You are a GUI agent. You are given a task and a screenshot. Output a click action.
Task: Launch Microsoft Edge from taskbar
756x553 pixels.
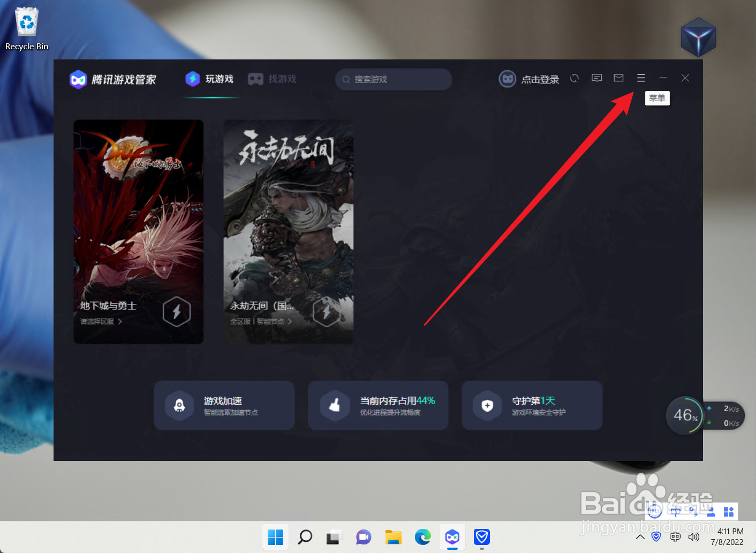tap(423, 536)
